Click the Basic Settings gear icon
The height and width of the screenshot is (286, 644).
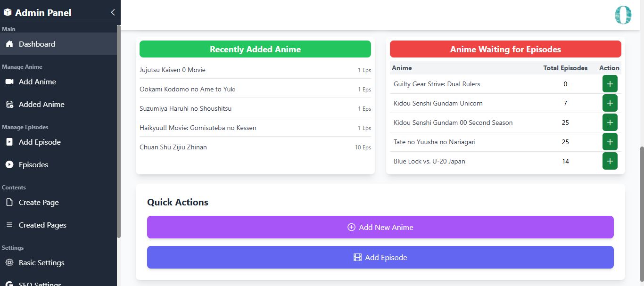tap(9, 263)
